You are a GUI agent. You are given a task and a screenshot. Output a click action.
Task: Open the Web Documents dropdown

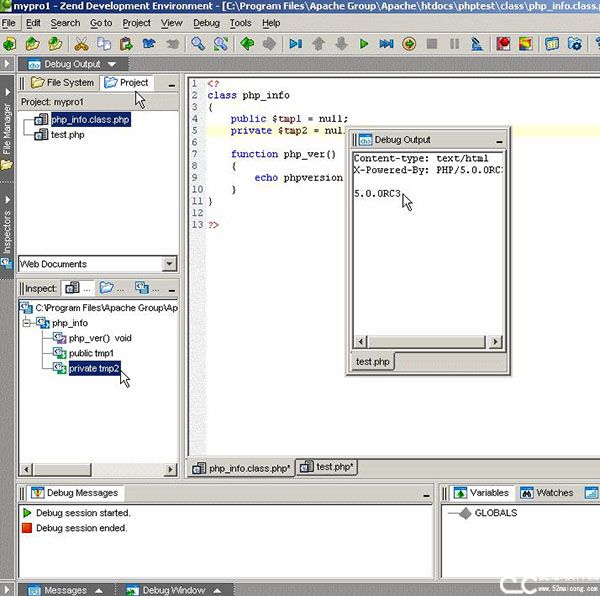pyautogui.click(x=169, y=264)
